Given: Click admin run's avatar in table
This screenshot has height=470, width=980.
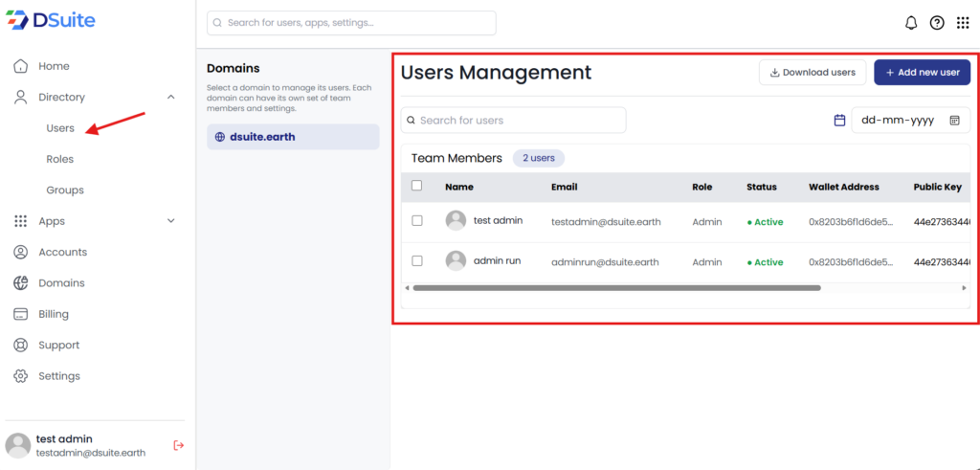Looking at the screenshot, I should click(x=456, y=260).
